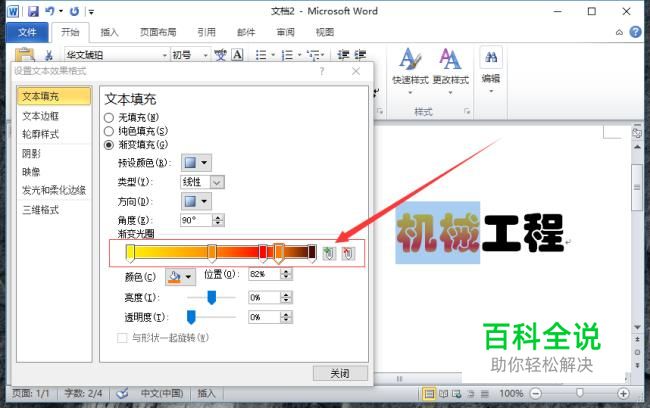Click the Redo icon in title bar

(x=75, y=11)
